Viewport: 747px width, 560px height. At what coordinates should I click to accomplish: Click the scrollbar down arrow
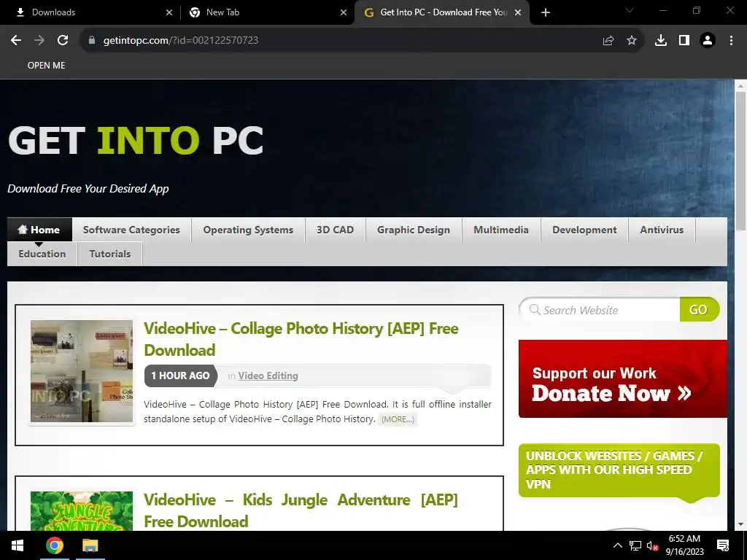click(740, 524)
